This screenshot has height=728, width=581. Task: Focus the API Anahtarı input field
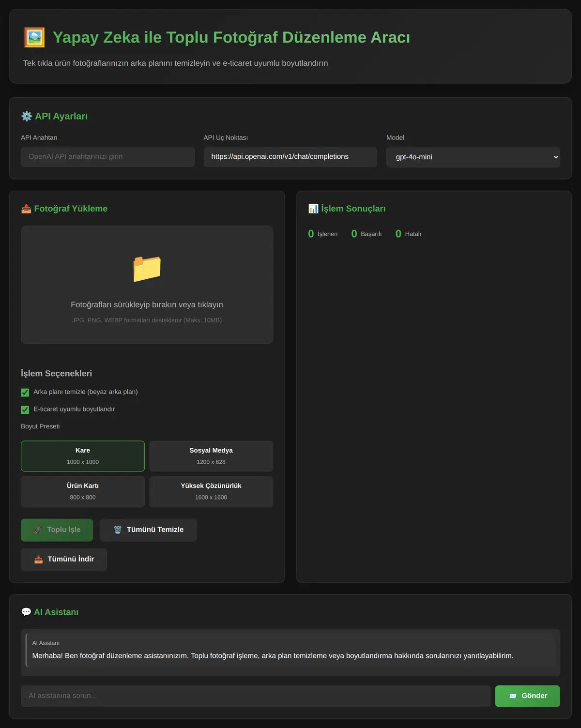pos(107,157)
